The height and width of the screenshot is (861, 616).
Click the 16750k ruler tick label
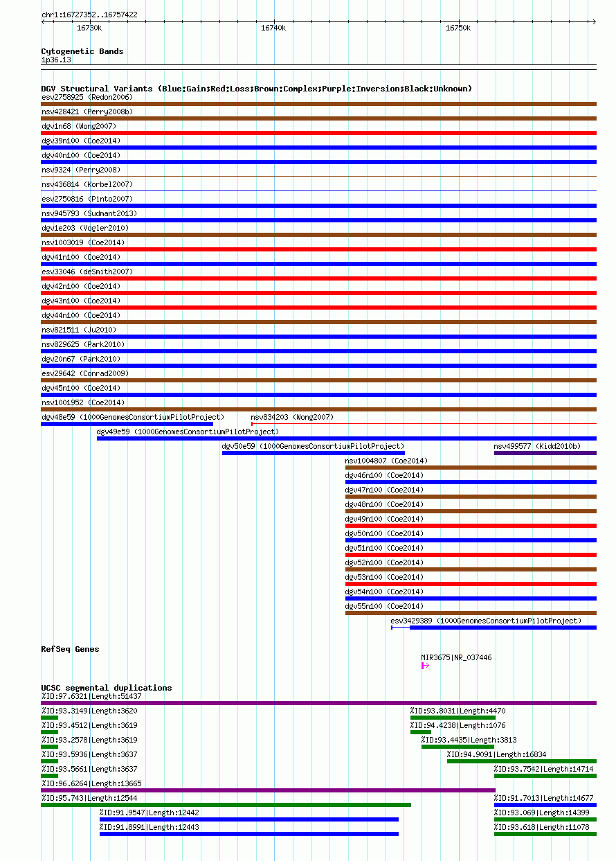pyautogui.click(x=458, y=28)
